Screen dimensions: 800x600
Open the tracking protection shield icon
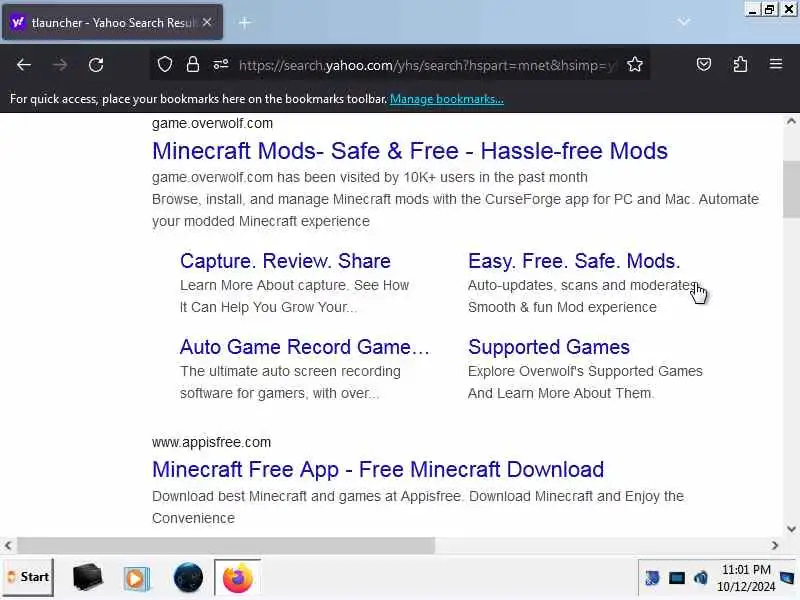[165, 64]
